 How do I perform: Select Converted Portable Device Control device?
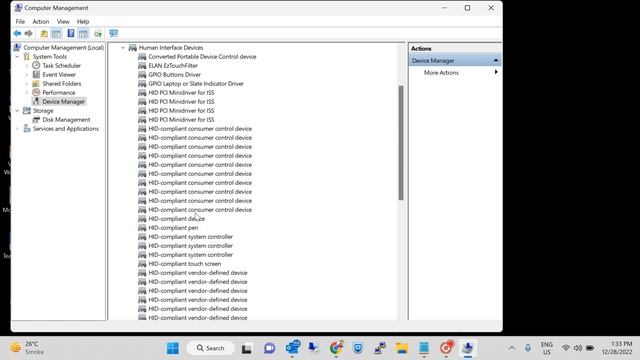click(x=202, y=57)
